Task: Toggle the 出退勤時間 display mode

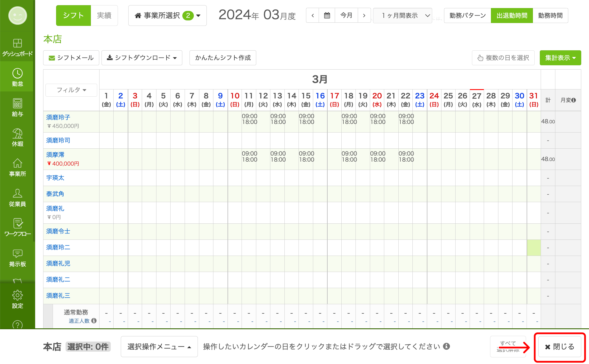Action: click(512, 15)
